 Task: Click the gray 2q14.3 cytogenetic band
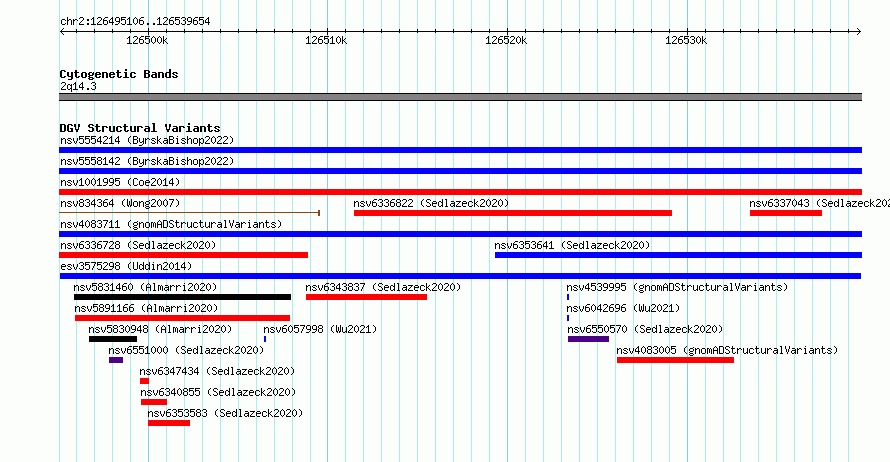[x=460, y=97]
